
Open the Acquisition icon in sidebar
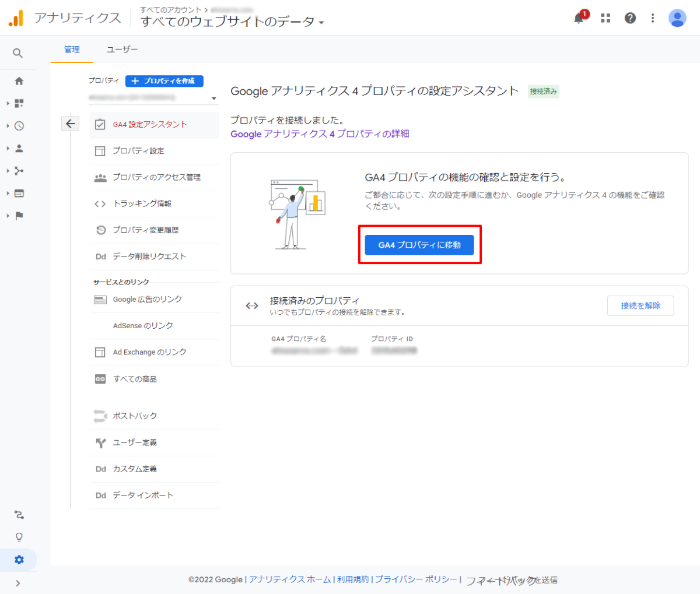[x=19, y=171]
